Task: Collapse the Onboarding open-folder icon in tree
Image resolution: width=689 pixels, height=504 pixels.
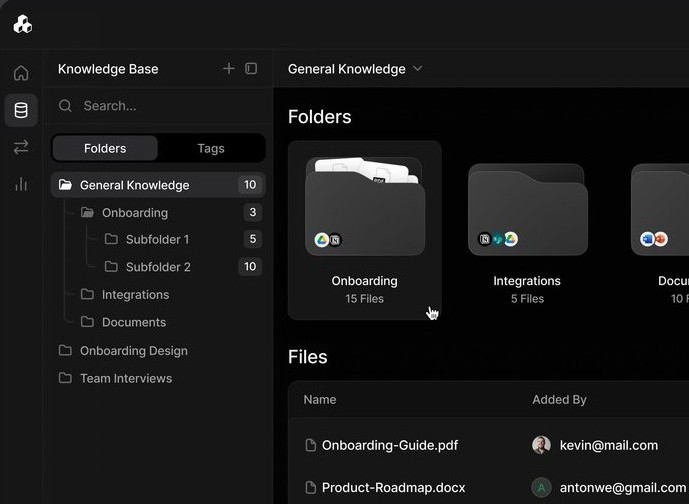Action: click(x=87, y=212)
